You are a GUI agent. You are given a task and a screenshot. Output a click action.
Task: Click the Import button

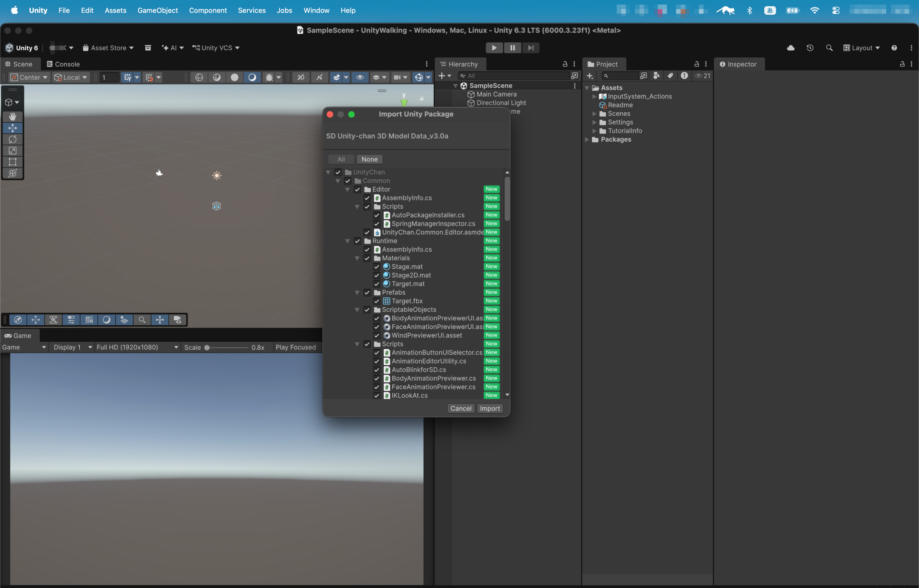click(490, 409)
